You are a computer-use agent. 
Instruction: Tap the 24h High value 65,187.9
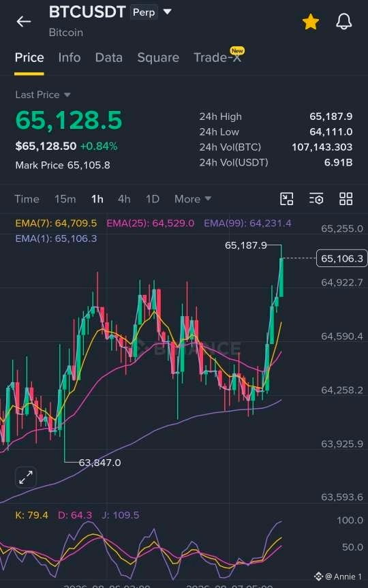331,117
